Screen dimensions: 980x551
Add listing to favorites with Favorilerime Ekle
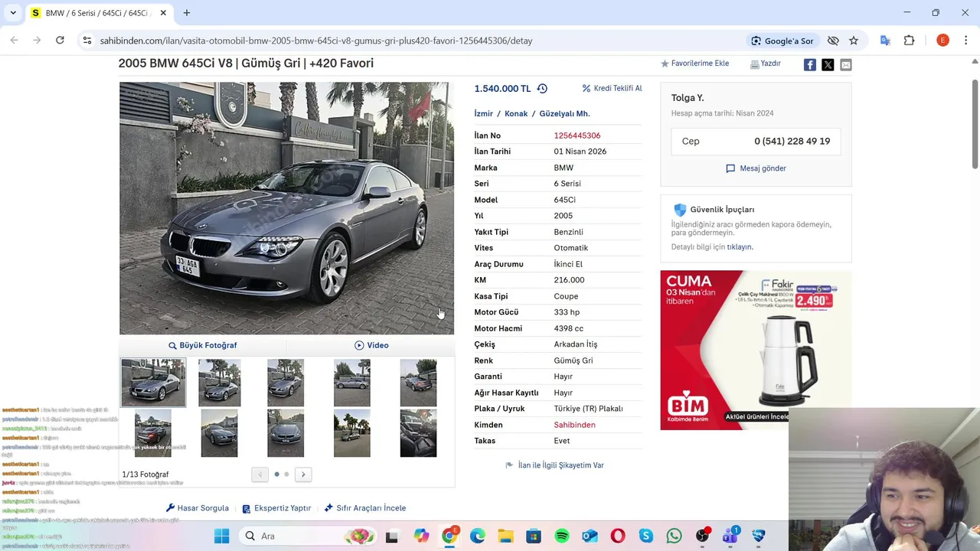[x=694, y=64]
